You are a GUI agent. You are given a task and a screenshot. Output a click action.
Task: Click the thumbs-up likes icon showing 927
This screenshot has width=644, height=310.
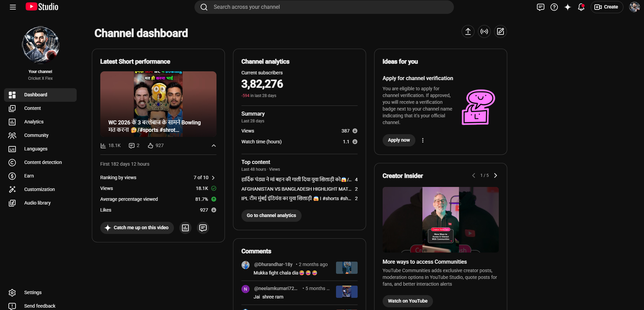(x=151, y=146)
